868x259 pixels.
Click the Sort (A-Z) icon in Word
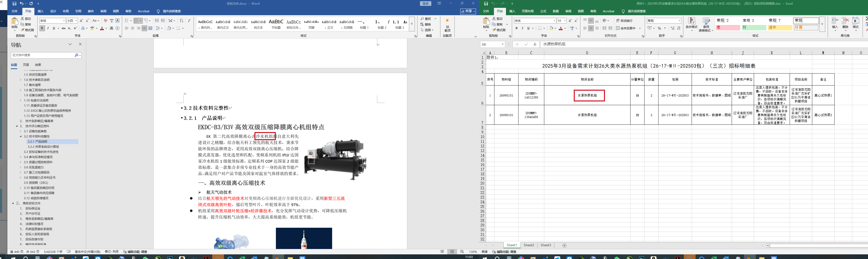pos(181,21)
